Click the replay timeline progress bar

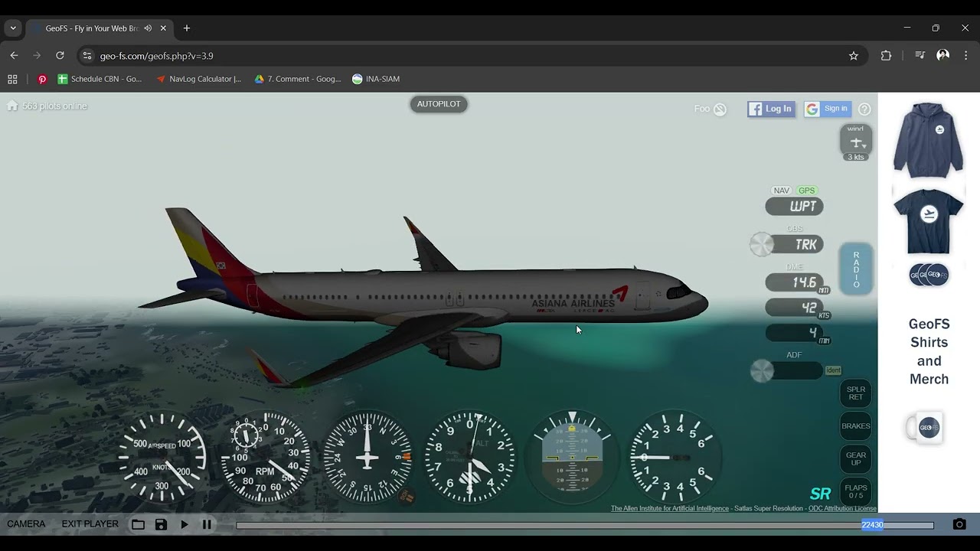[585, 525]
